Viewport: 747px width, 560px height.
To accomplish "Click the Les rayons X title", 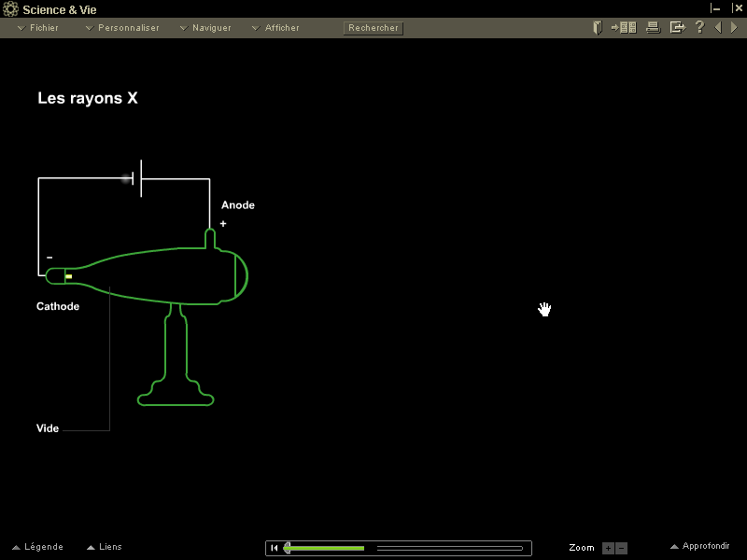I will coord(88,98).
